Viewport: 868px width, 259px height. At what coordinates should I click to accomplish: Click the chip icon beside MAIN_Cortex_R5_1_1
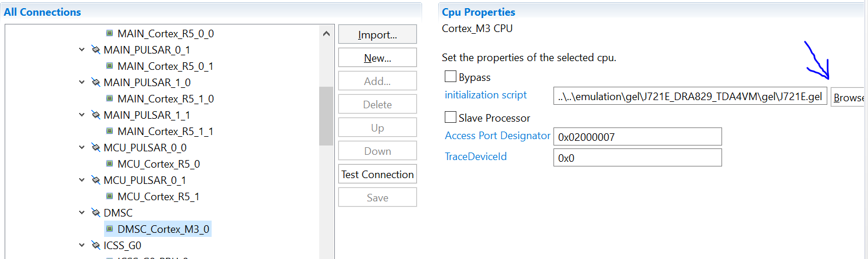coord(109,132)
